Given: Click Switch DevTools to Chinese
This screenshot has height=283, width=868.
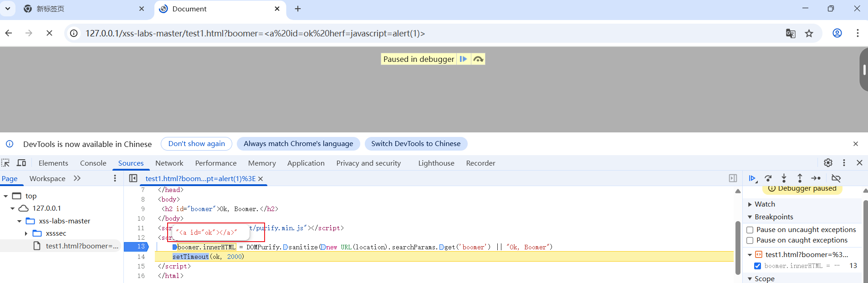Looking at the screenshot, I should 416,144.
